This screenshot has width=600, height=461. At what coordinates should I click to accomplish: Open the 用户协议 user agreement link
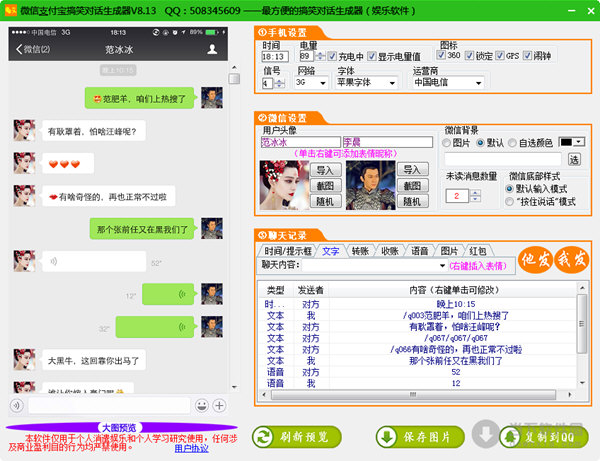click(192, 448)
